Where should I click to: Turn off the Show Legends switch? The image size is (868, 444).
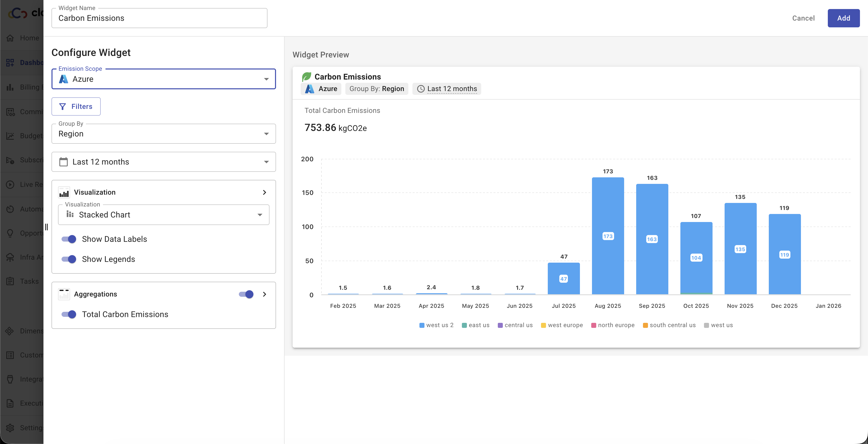69,259
